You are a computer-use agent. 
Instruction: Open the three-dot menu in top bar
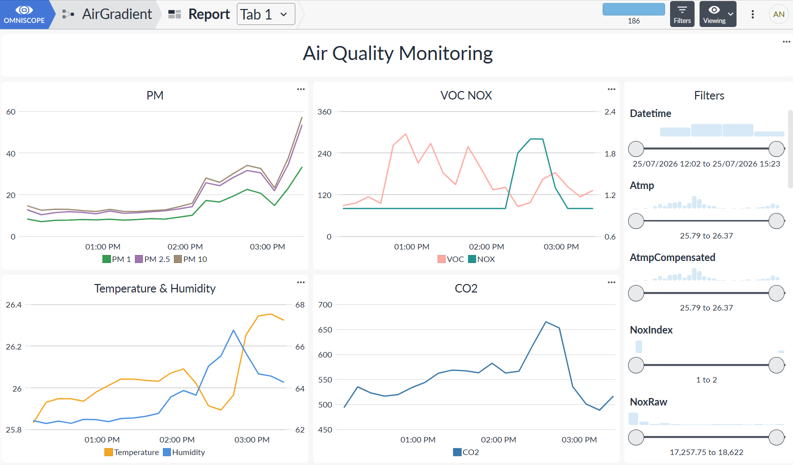753,14
